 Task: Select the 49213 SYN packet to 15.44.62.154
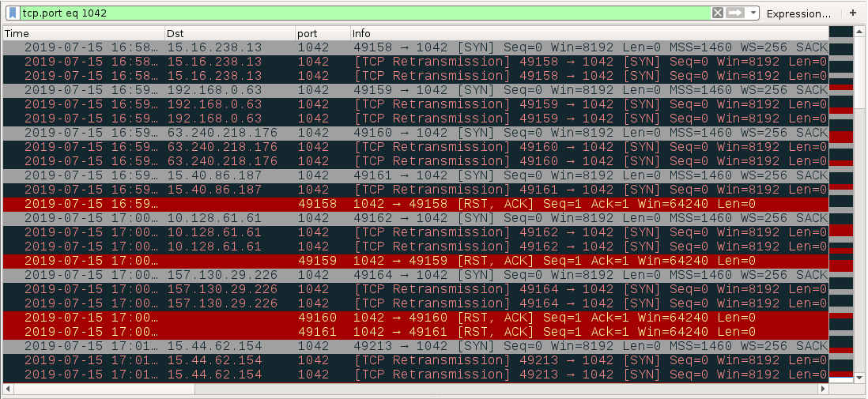coord(416,346)
